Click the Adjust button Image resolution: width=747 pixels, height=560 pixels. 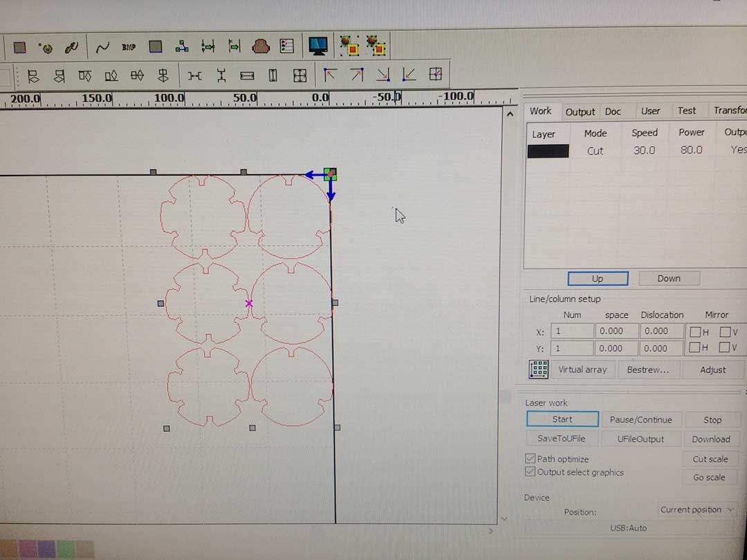tap(712, 370)
